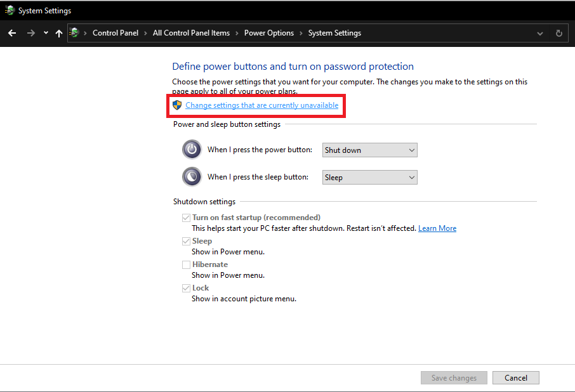Expand chevron after All Control Panel Items
This screenshot has width=575, height=392.
pyautogui.click(x=237, y=34)
